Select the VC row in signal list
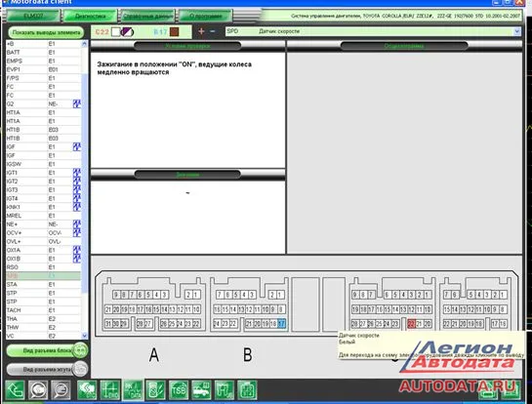Screen dimensions: 532x404 (x=43, y=336)
